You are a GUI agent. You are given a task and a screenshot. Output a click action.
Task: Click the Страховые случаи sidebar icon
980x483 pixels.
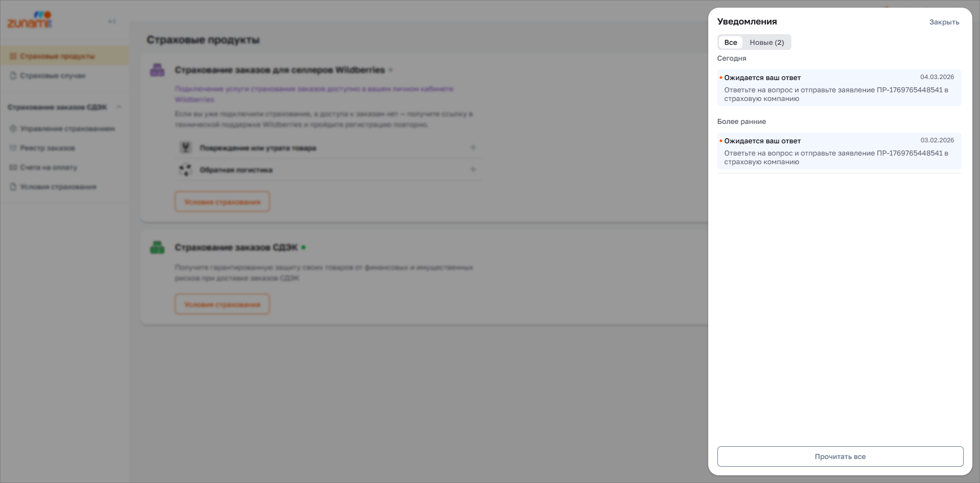click(13, 75)
